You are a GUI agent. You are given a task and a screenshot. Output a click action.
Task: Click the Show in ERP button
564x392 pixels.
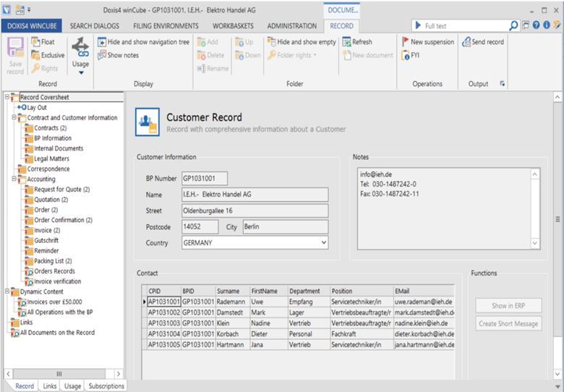pos(508,306)
